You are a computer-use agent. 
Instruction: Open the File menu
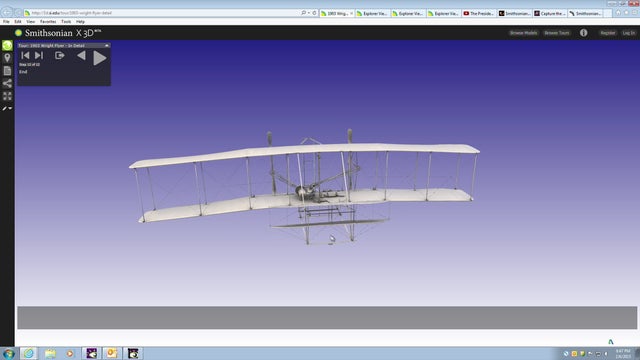click(6, 22)
